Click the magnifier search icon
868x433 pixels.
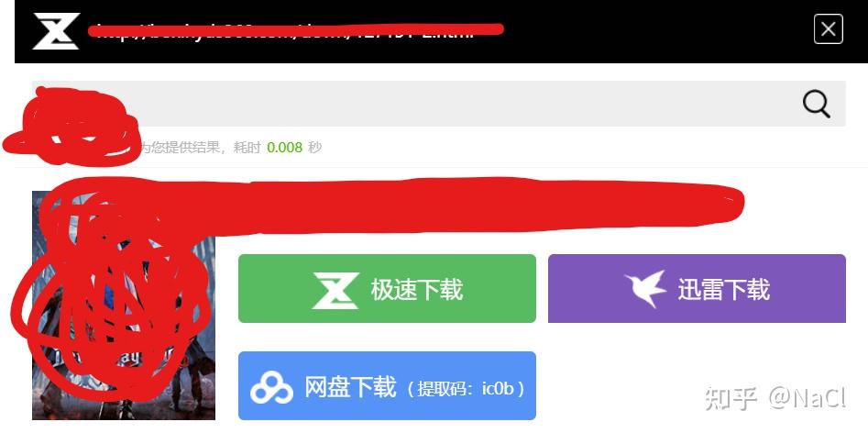817,104
